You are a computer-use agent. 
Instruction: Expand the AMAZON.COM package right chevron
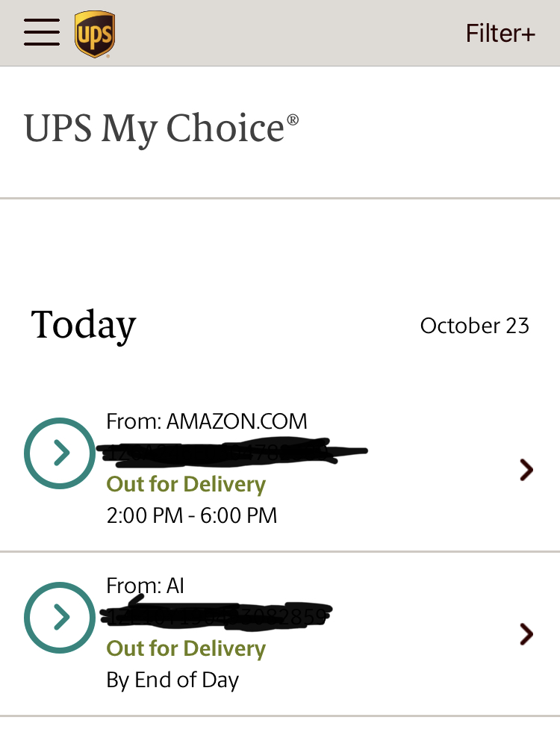pyautogui.click(x=526, y=469)
